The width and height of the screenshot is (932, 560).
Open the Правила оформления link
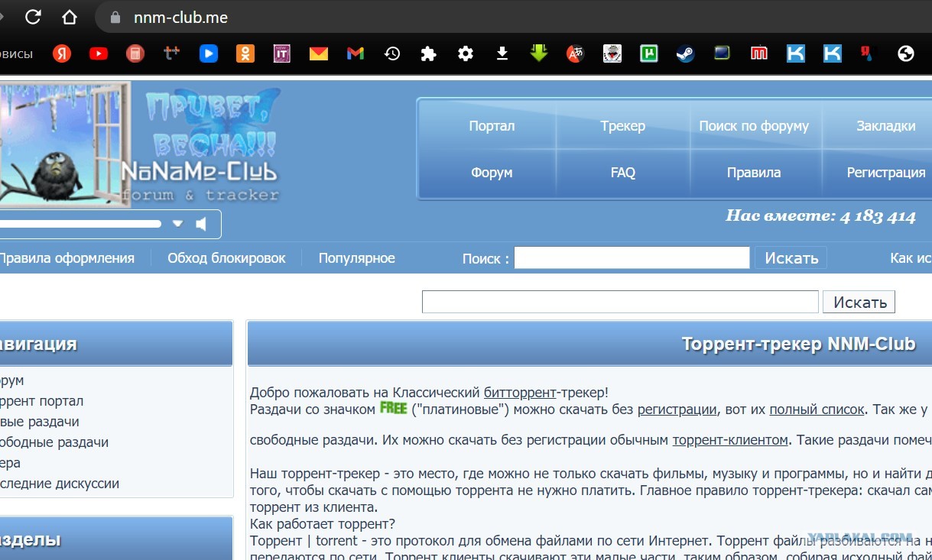(x=67, y=258)
